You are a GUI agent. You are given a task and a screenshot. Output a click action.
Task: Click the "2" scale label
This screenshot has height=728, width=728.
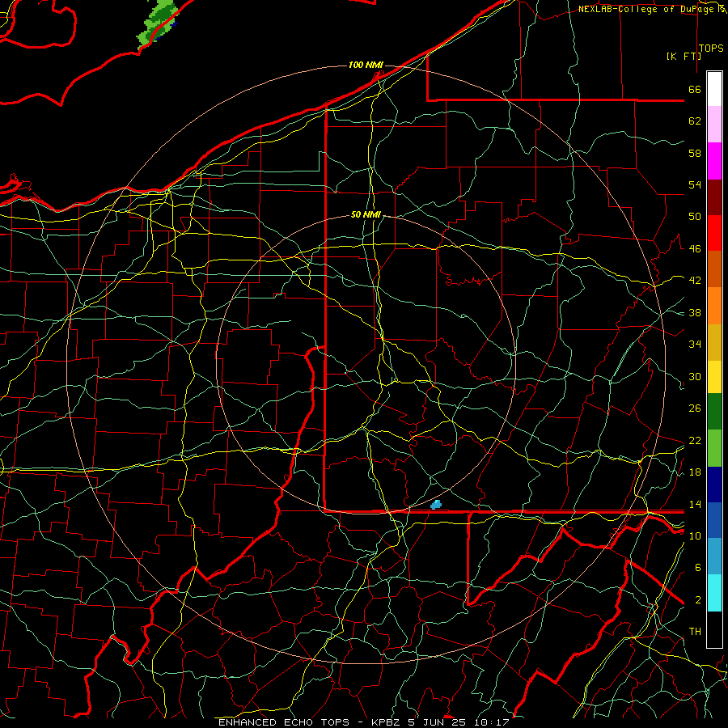[x=698, y=599]
